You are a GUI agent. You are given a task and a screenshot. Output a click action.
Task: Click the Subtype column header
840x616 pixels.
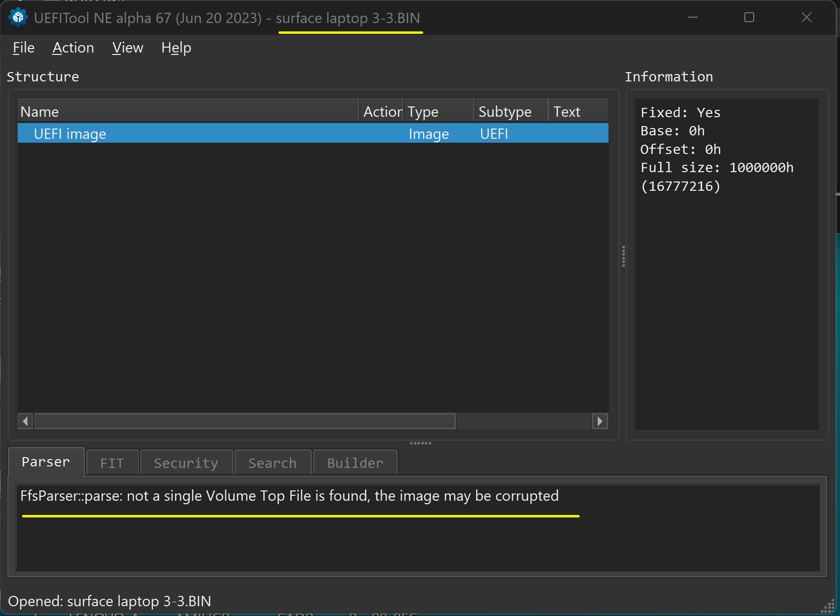pos(510,112)
